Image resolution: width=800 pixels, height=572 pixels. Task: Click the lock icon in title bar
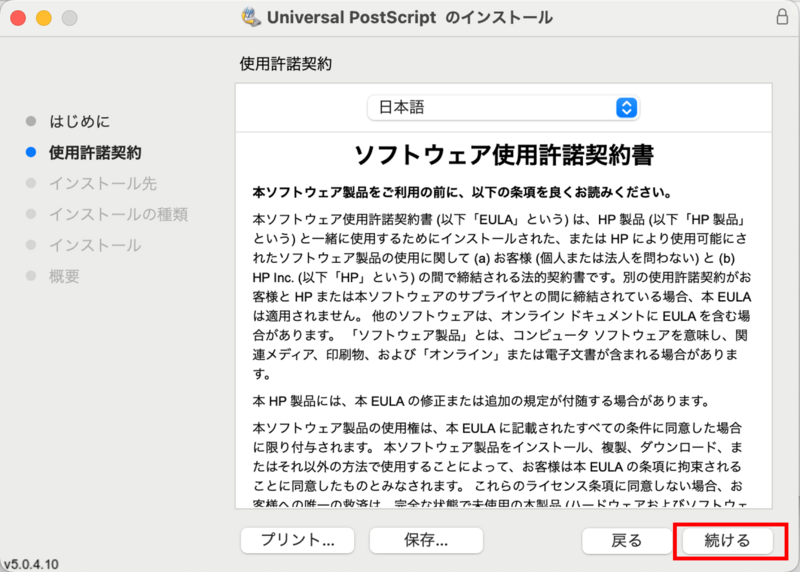click(x=781, y=18)
